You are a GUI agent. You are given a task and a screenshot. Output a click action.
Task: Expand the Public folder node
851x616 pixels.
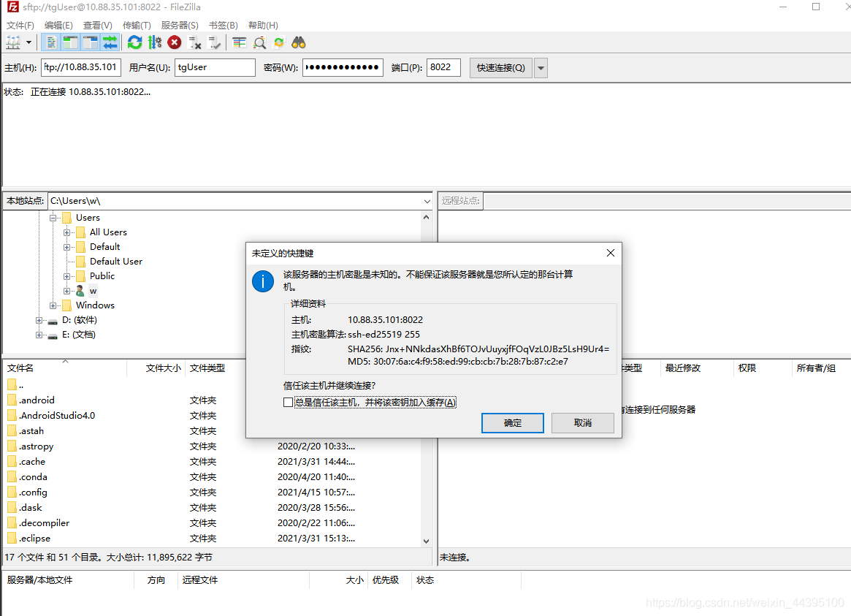pos(66,276)
